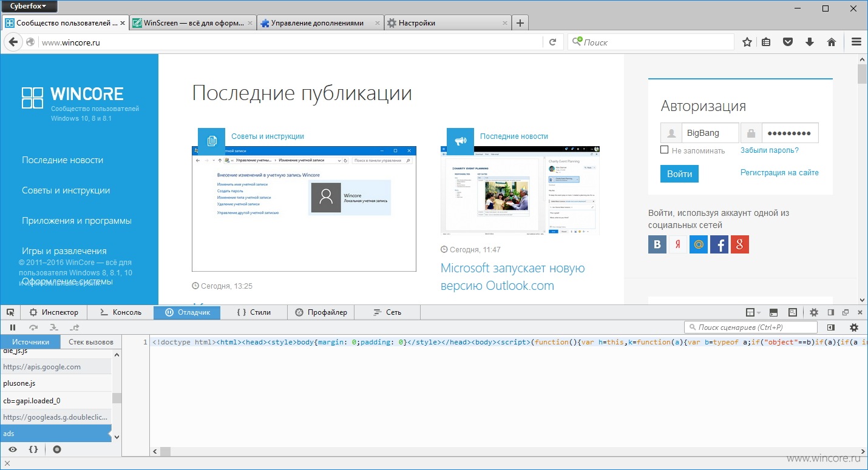Click the username field containing BigBang
Viewport: 868px width, 470px height.
point(710,133)
